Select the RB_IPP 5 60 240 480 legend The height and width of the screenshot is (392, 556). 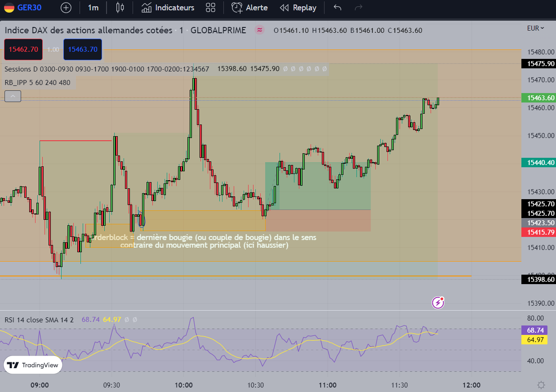(x=37, y=82)
